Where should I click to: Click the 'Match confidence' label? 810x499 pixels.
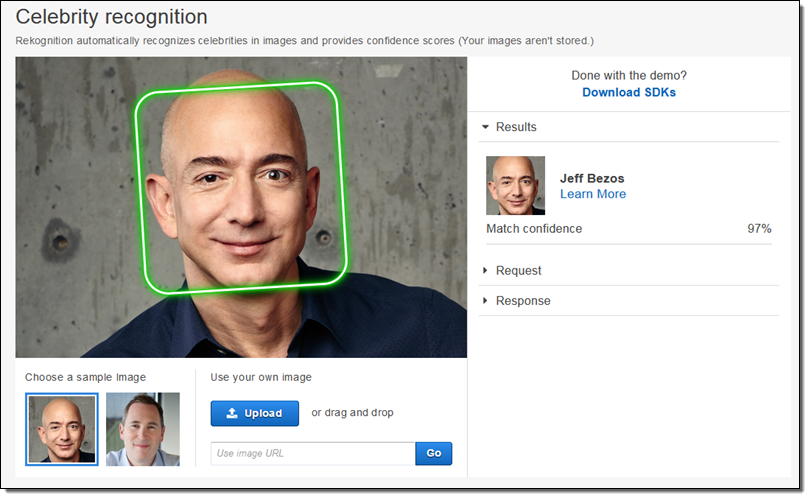coord(534,229)
